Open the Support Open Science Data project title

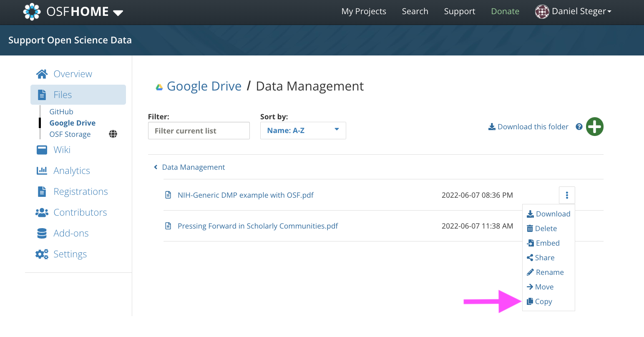(70, 40)
